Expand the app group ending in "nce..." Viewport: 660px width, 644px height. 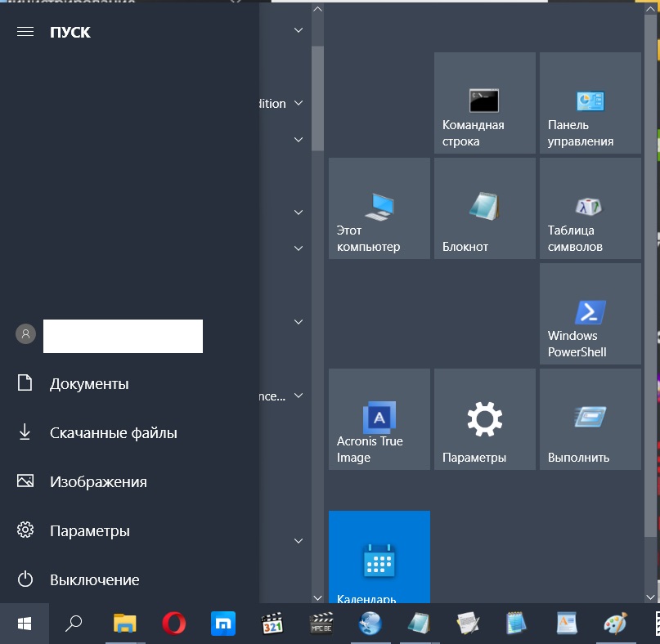pyautogui.click(x=299, y=396)
